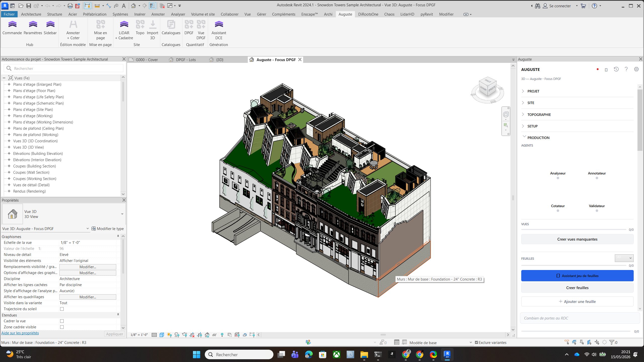Image resolution: width=644 pixels, height=362 pixels.
Task: Switch to the {3D} view tab
Action: [220, 60]
